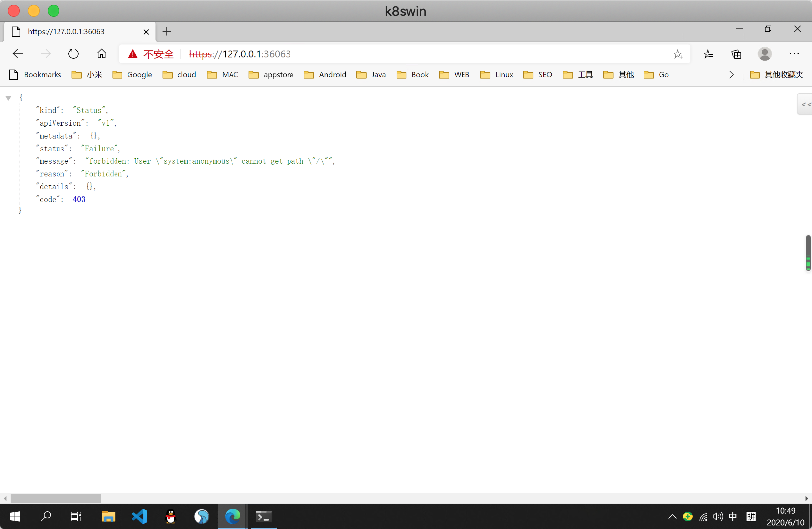
Task: Click the scroll-right arrow at the bottom
Action: tap(807, 498)
